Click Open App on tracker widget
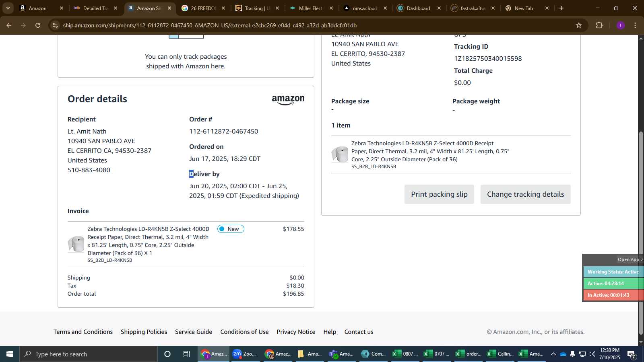 (x=630, y=259)
